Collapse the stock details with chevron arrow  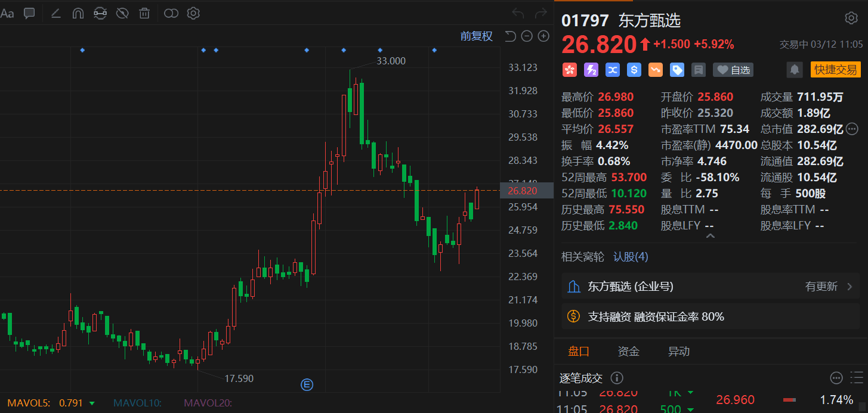[710, 236]
